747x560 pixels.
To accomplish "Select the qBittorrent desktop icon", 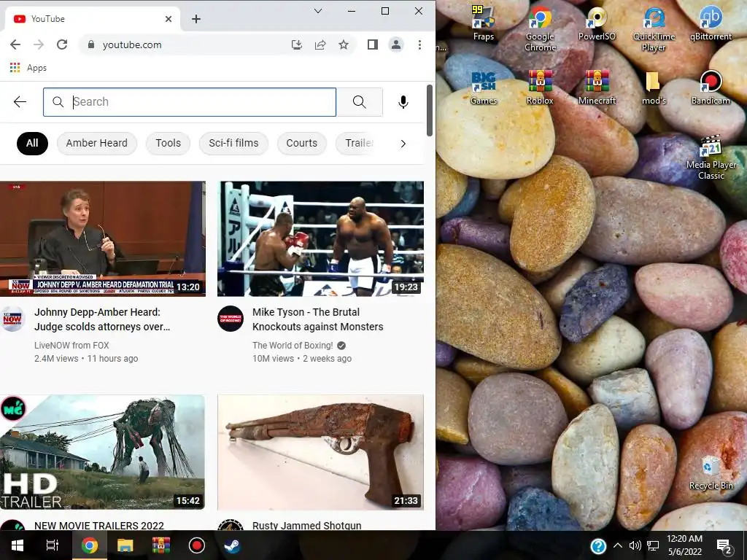I will [x=711, y=24].
